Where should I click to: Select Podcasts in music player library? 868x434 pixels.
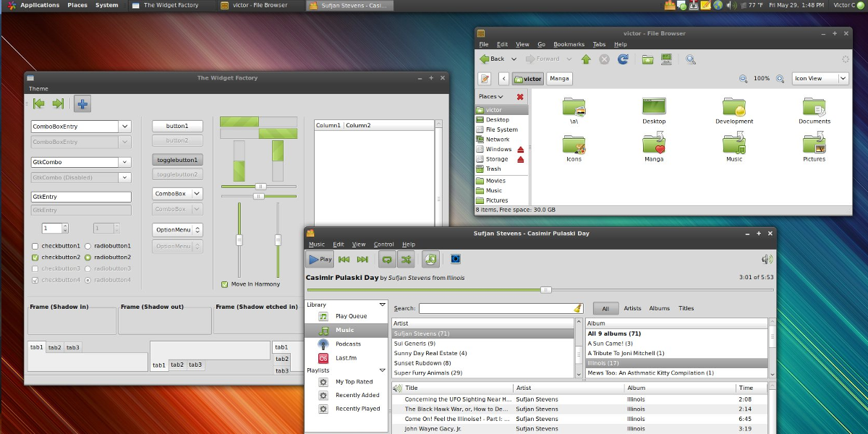(348, 344)
